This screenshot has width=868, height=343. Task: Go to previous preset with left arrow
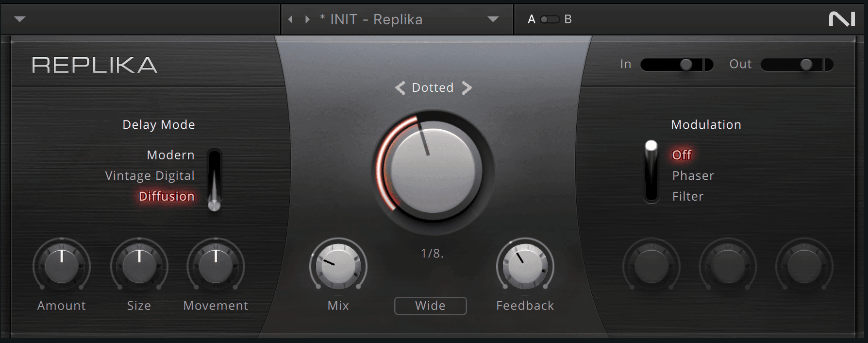(x=290, y=19)
